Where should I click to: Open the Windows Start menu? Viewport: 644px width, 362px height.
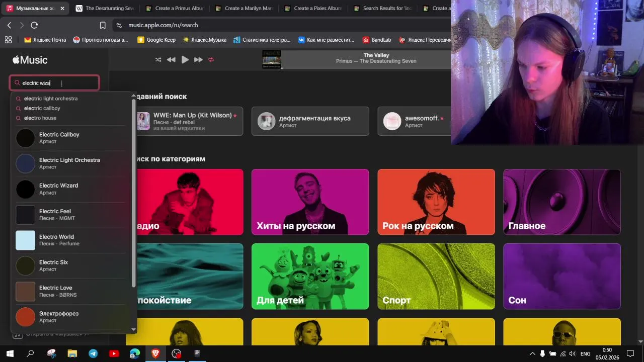tap(10, 353)
